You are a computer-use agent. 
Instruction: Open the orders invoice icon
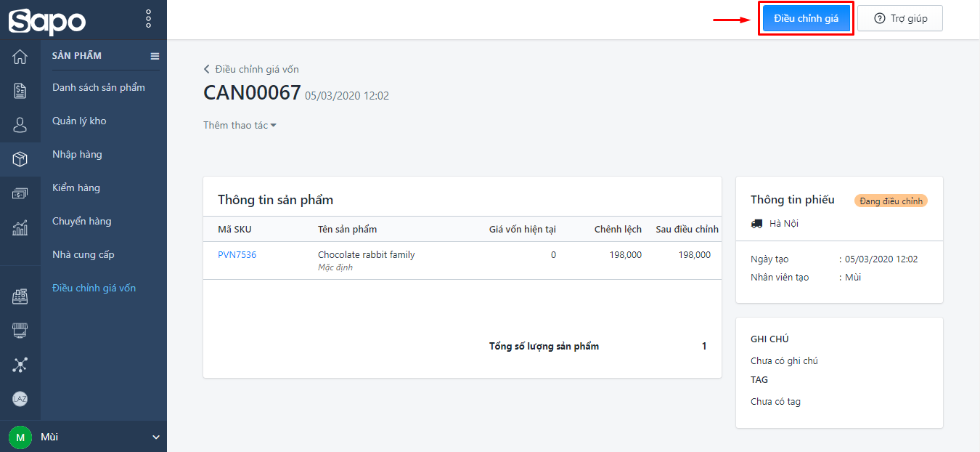pos(20,91)
